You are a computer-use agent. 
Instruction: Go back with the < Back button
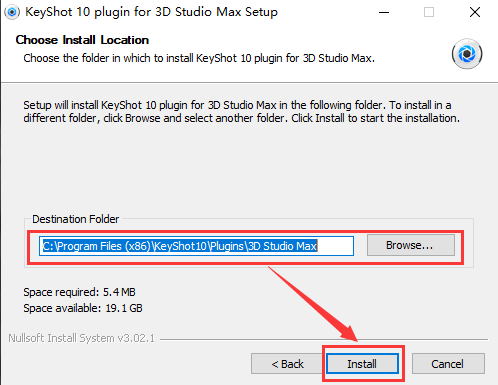(x=287, y=364)
